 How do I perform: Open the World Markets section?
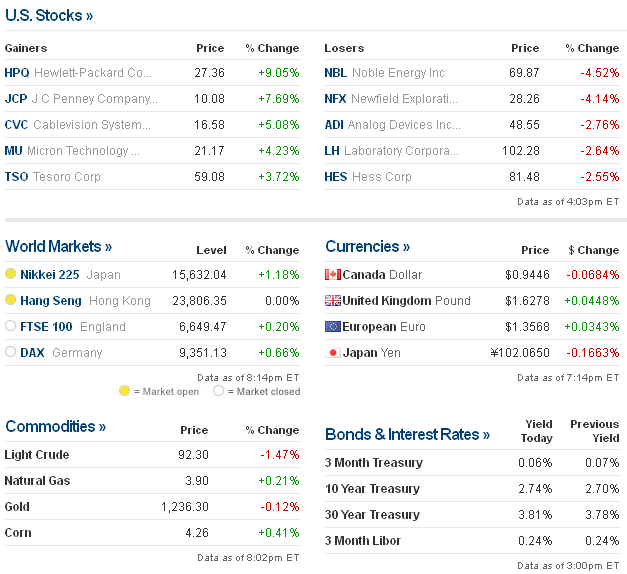59,246
